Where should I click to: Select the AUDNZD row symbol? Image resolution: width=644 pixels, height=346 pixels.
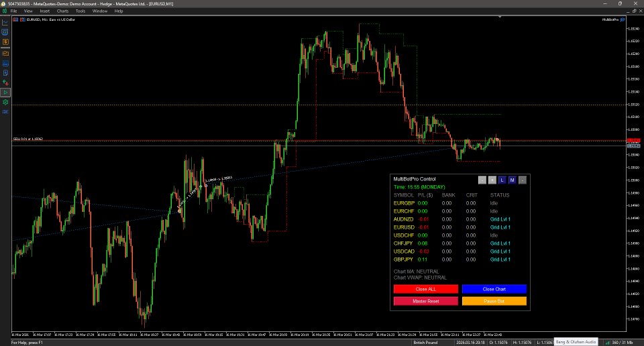(404, 219)
